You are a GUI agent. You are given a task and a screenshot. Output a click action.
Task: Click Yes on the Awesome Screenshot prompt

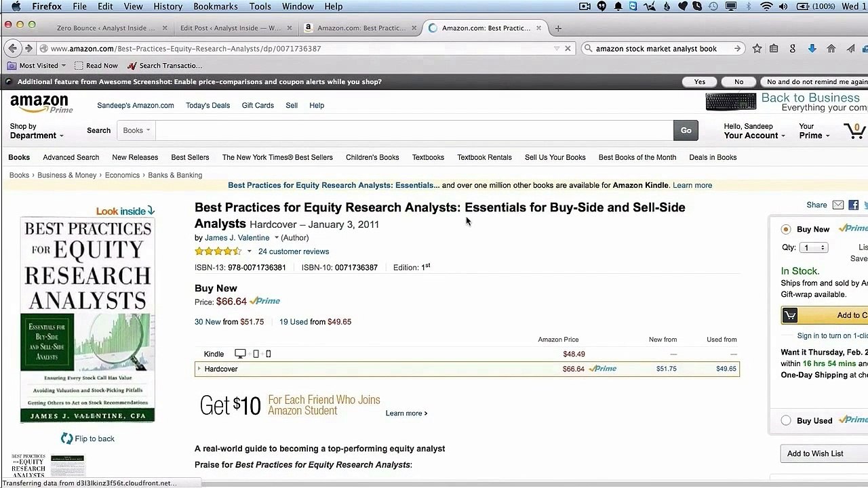699,81
